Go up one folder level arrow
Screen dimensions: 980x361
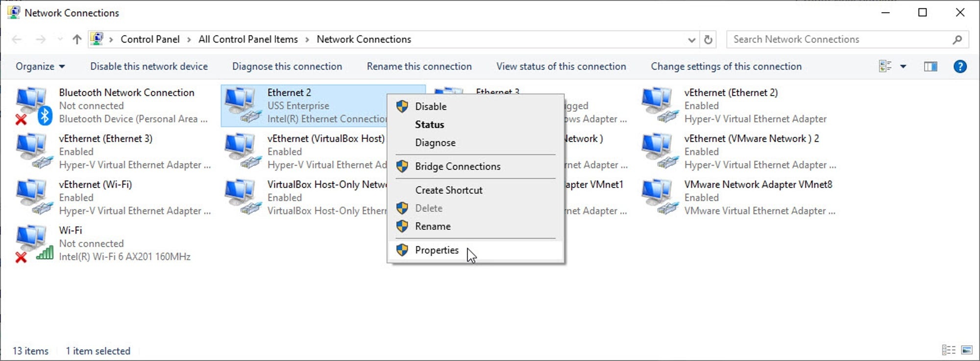pyautogui.click(x=77, y=40)
